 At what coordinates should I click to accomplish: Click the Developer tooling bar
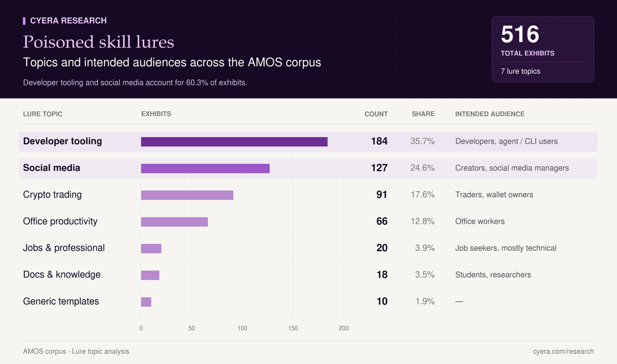point(234,141)
